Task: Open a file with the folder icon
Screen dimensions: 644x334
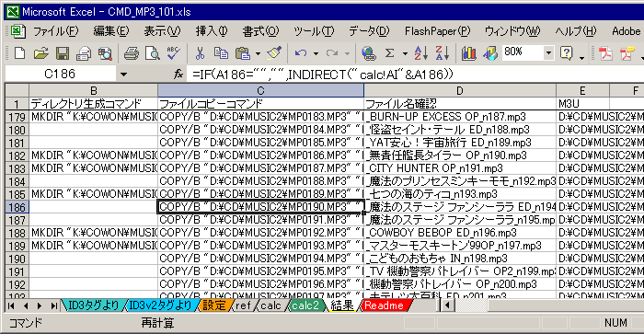Action: (x=40, y=53)
